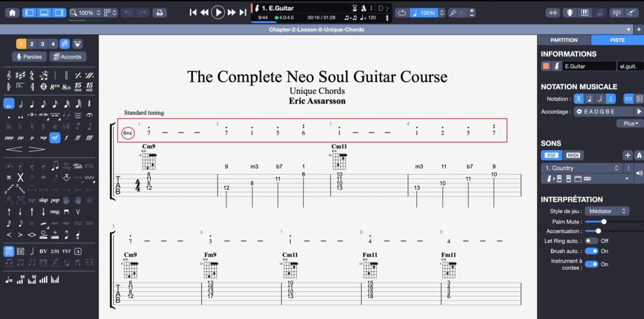This screenshot has height=319, width=644.
Task: Select the mezzo-forte (mf) dynamic
Action: pos(55,137)
